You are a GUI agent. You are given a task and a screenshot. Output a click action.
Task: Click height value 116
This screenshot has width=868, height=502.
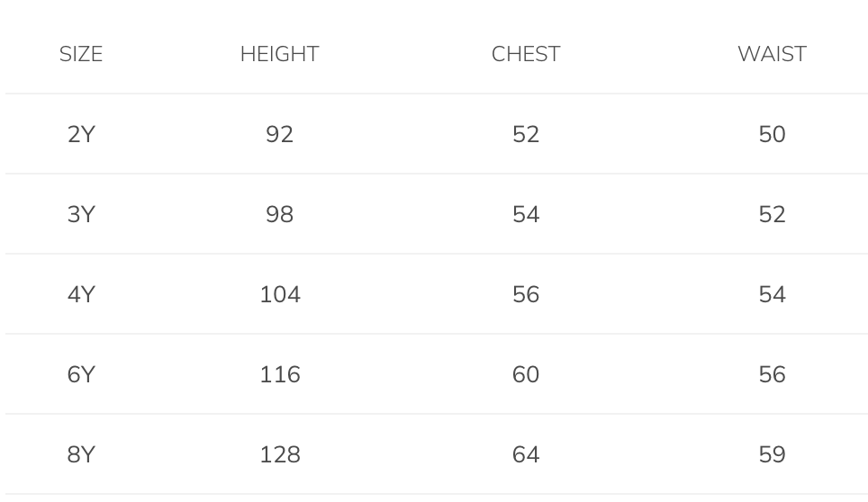tap(279, 374)
